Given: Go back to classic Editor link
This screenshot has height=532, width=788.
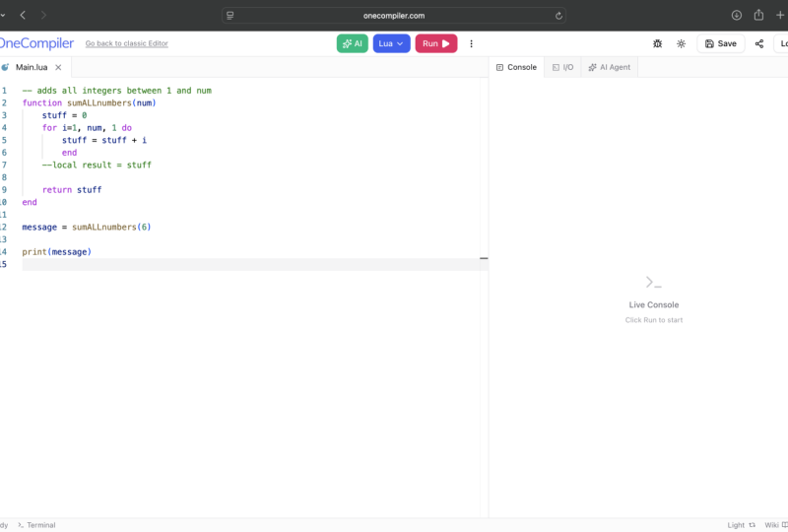Looking at the screenshot, I should [x=127, y=43].
